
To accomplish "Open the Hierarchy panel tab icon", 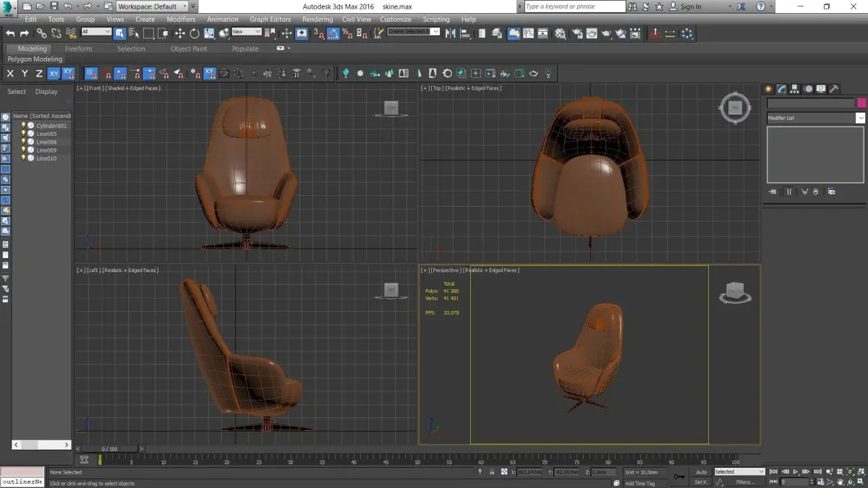I will click(794, 89).
